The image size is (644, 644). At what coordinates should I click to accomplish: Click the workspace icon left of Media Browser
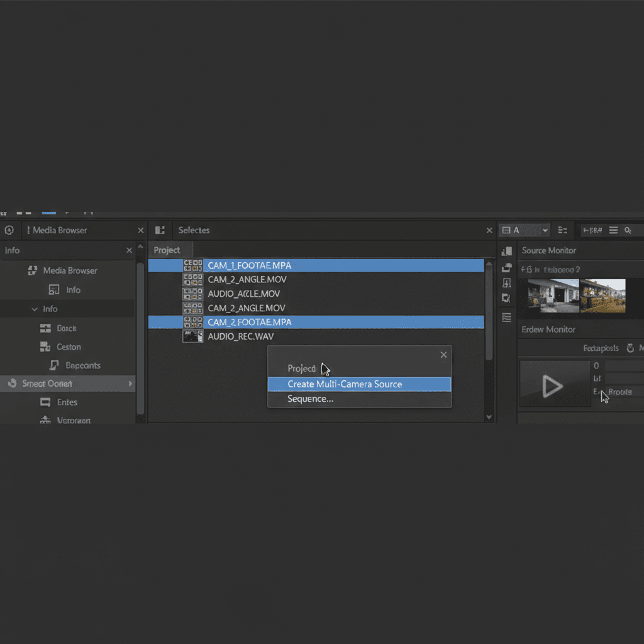[9, 230]
